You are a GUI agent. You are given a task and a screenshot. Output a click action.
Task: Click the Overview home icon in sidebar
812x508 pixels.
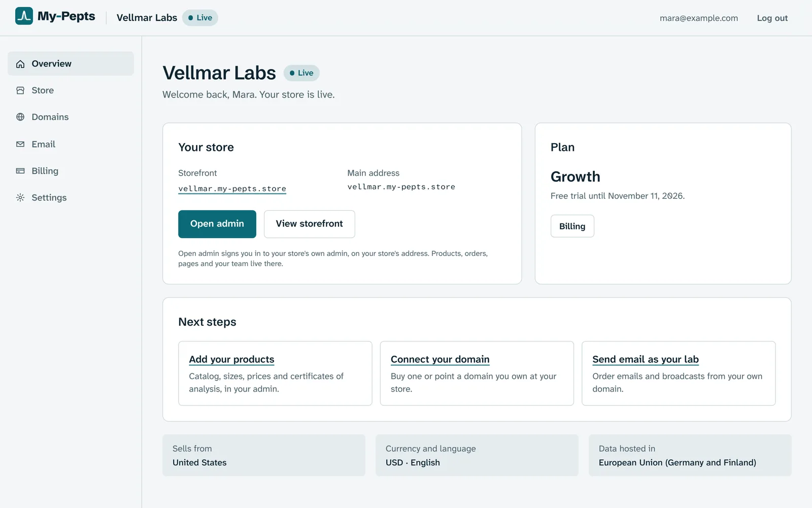[20, 64]
